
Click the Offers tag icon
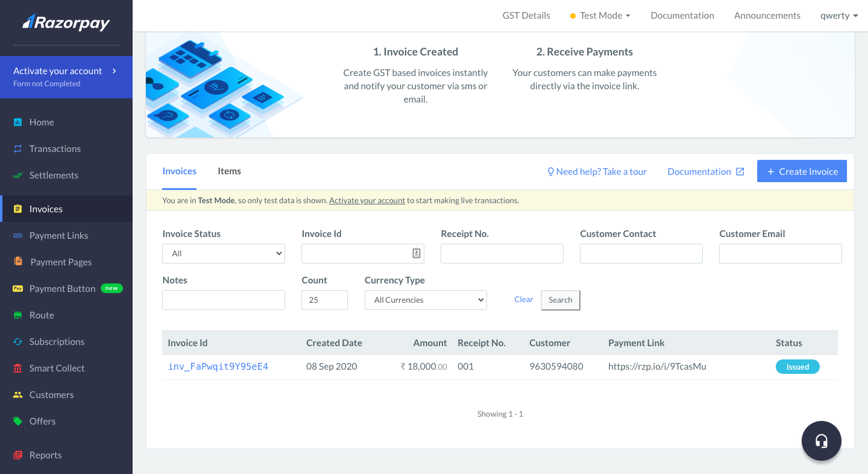pyautogui.click(x=18, y=421)
